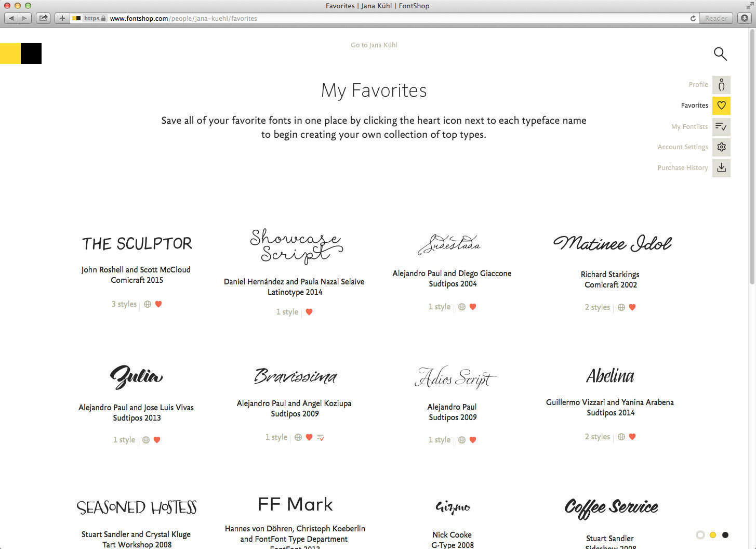Open FF Mark typeface sample

(295, 504)
